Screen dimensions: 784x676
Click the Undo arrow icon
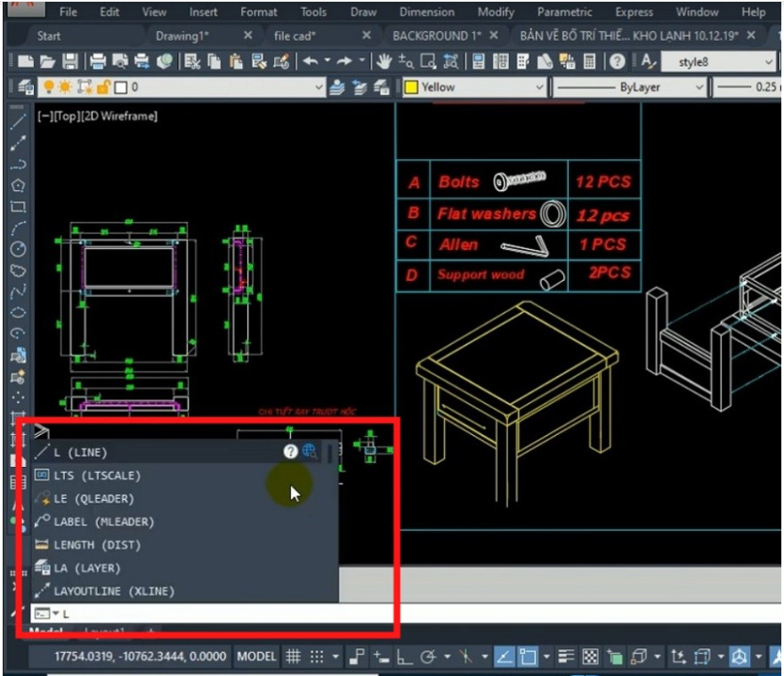pyautogui.click(x=311, y=61)
